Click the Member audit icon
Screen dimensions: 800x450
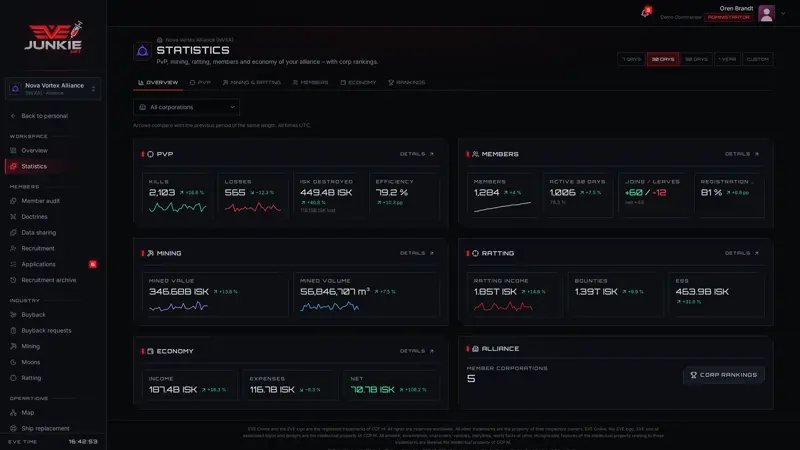[13, 201]
